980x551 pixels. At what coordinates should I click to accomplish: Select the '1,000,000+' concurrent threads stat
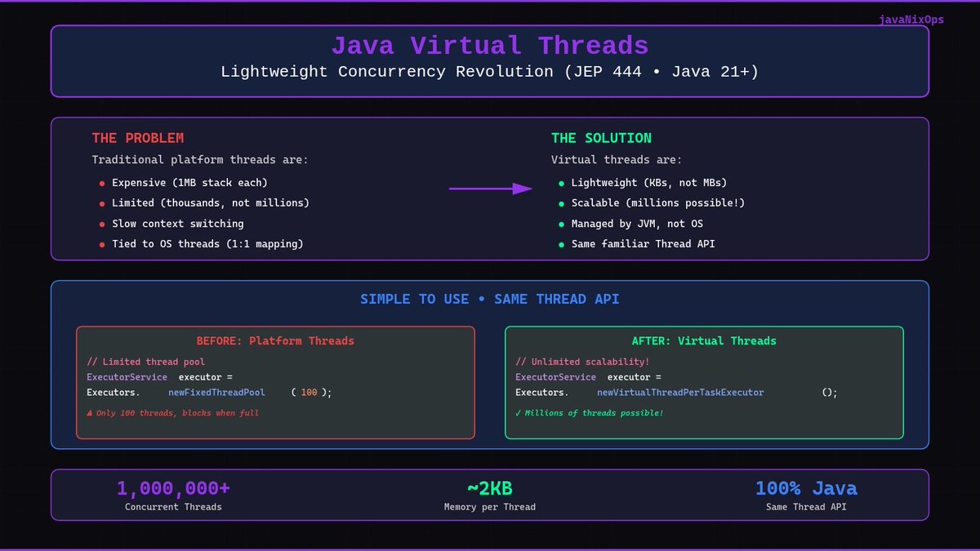pyautogui.click(x=173, y=487)
